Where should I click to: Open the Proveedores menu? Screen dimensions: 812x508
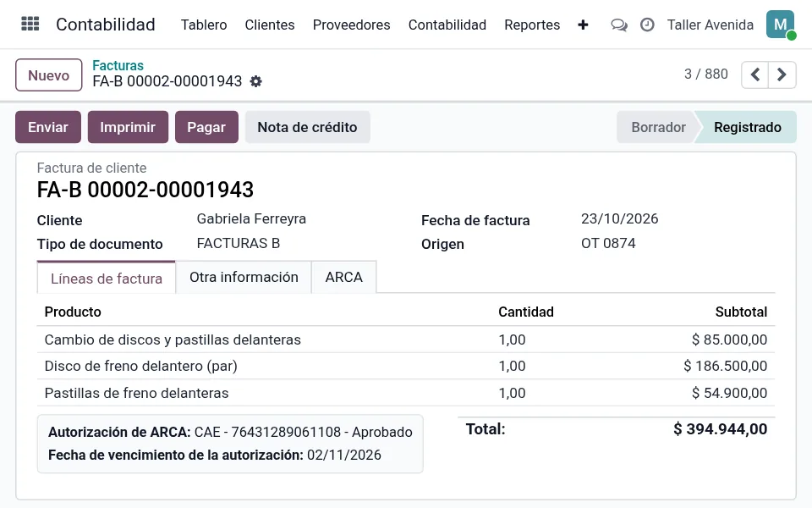point(352,25)
